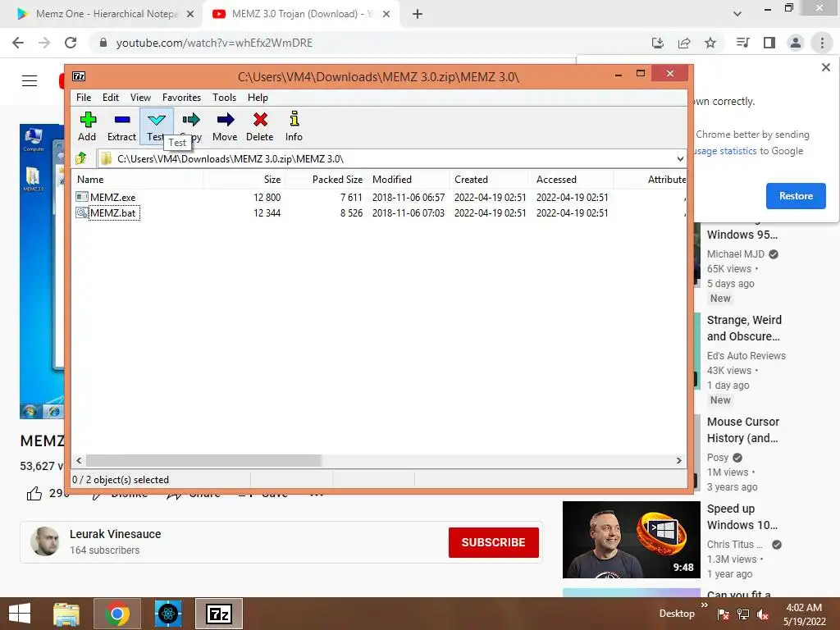The width and height of the screenshot is (840, 630).
Task: Click the Move toolbar icon
Action: [225, 126]
